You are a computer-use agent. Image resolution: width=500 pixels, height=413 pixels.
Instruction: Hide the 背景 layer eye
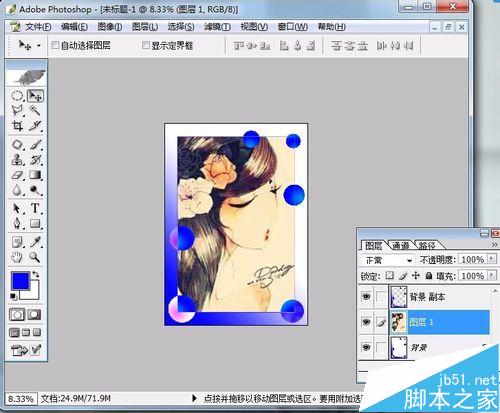coord(366,347)
